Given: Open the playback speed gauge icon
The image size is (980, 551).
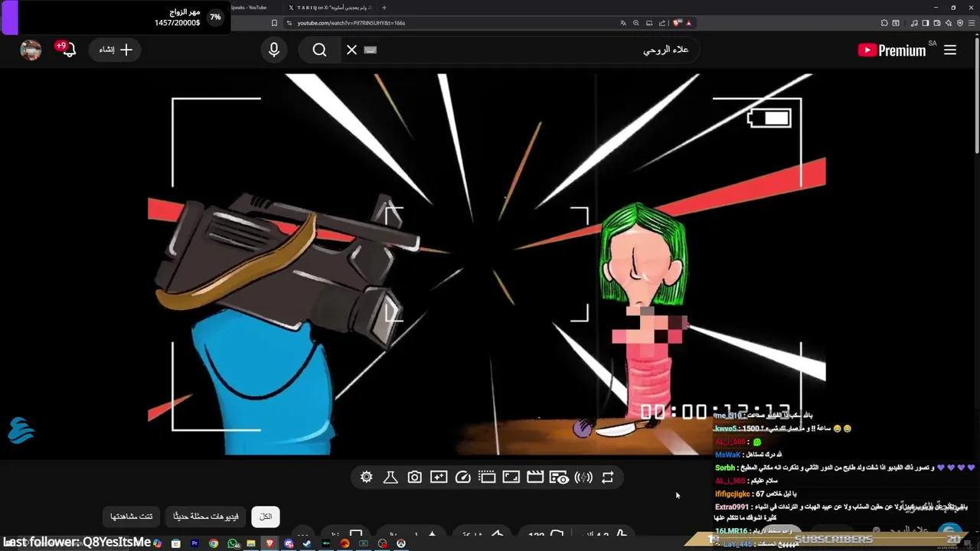Looking at the screenshot, I should pos(462,478).
